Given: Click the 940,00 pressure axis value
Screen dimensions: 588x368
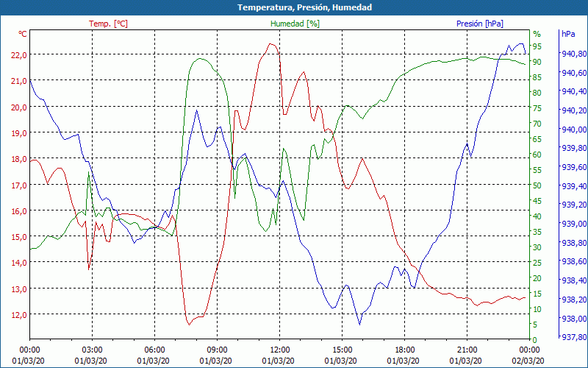Looking at the screenshot, I should [x=574, y=130].
